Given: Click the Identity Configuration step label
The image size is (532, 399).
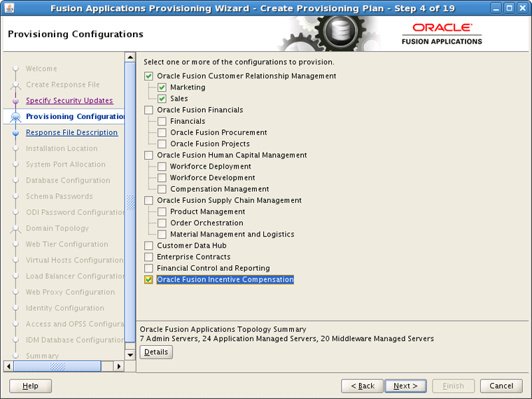Looking at the screenshot, I should [x=65, y=308].
